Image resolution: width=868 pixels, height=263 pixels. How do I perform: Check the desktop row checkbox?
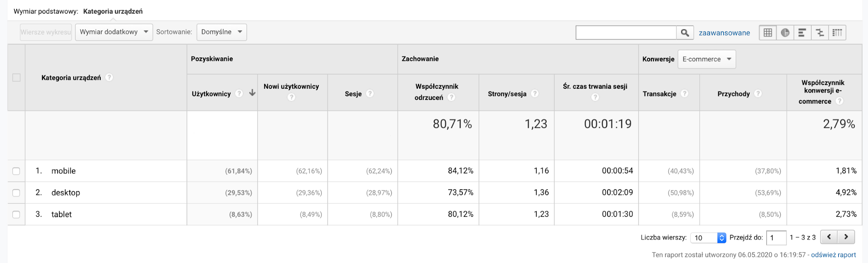pyautogui.click(x=16, y=192)
